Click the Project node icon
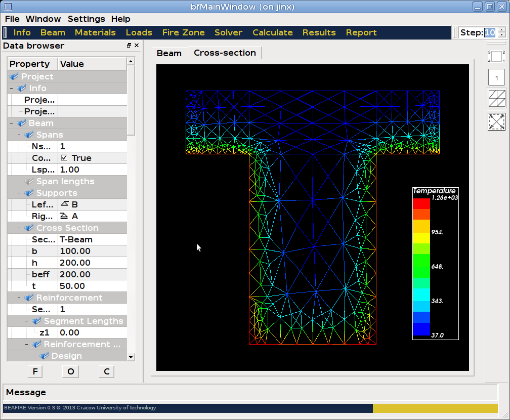 coord(14,76)
